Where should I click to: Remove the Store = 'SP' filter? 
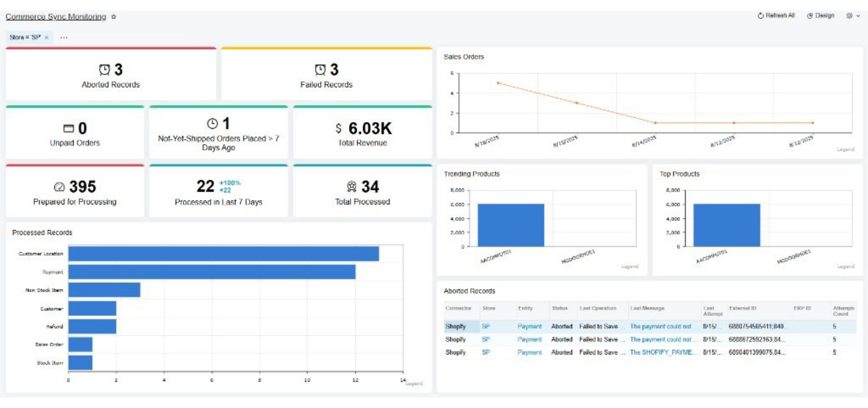tap(47, 38)
